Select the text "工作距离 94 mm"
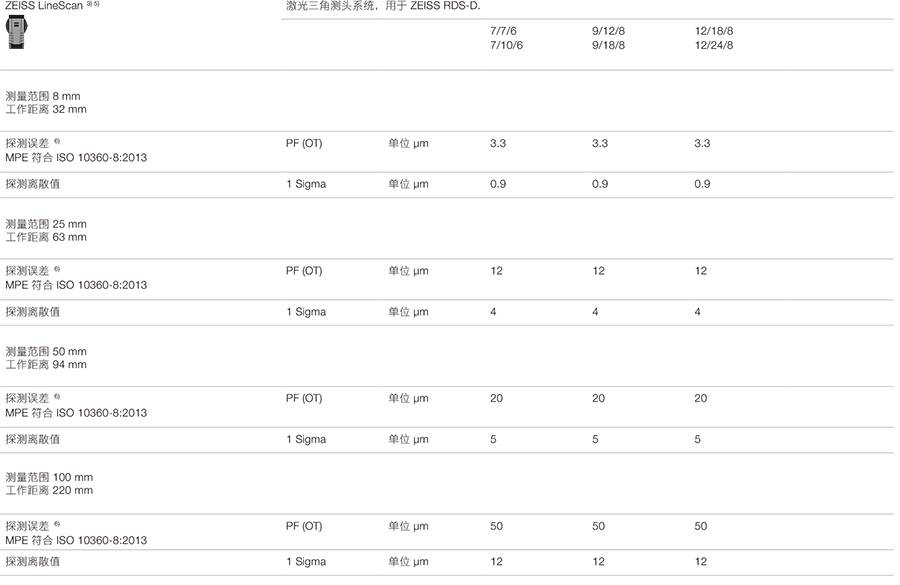Image resolution: width=900 pixels, height=585 pixels. coord(46,365)
